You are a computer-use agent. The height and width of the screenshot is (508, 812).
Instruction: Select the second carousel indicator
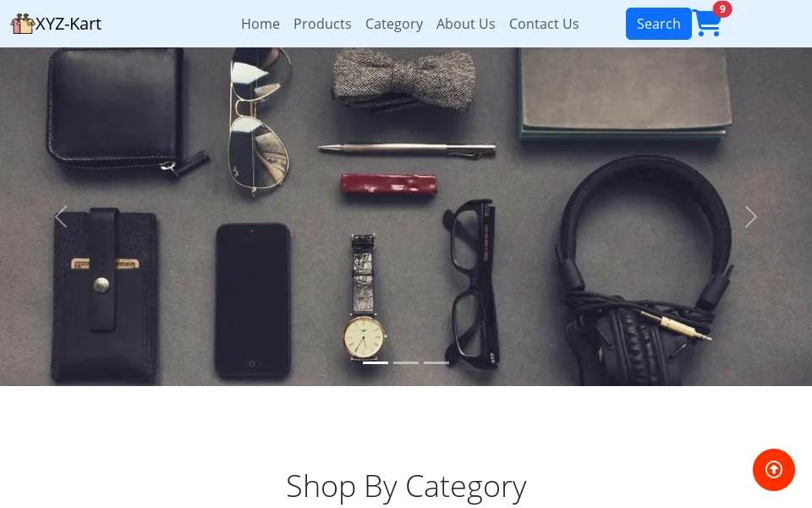(x=406, y=363)
